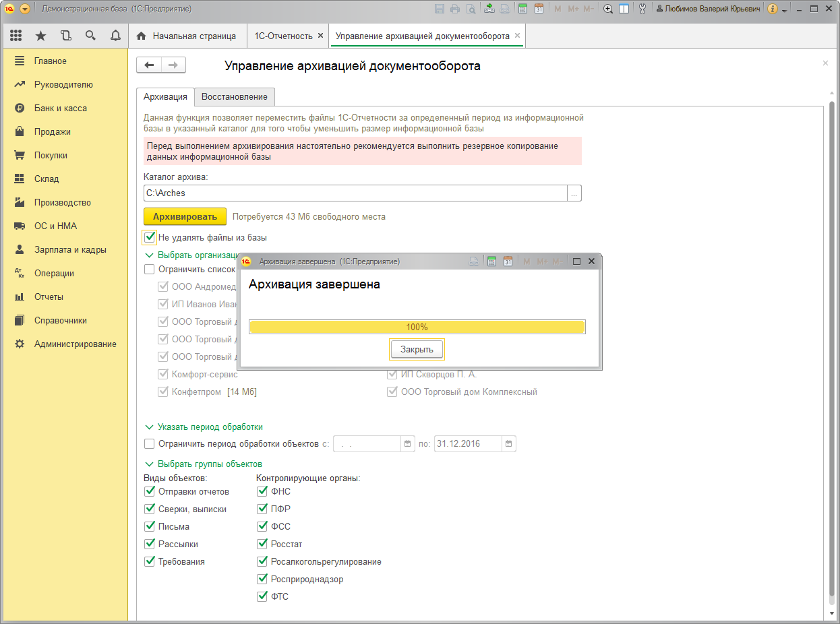Open Покупки section
Viewport: 840px width, 624px height.
click(x=51, y=155)
